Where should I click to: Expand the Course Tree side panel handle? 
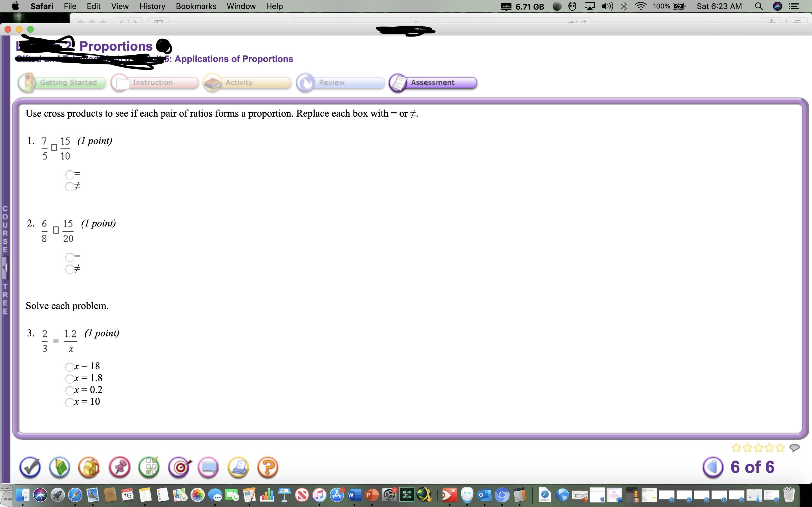pyautogui.click(x=5, y=268)
